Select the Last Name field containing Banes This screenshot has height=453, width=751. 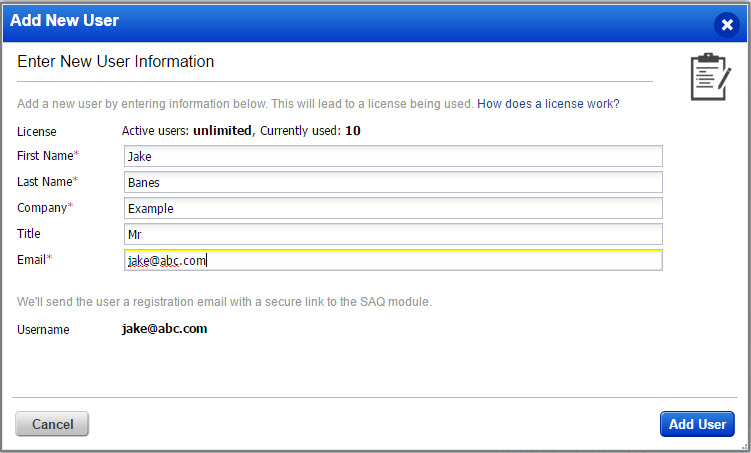[x=393, y=182]
